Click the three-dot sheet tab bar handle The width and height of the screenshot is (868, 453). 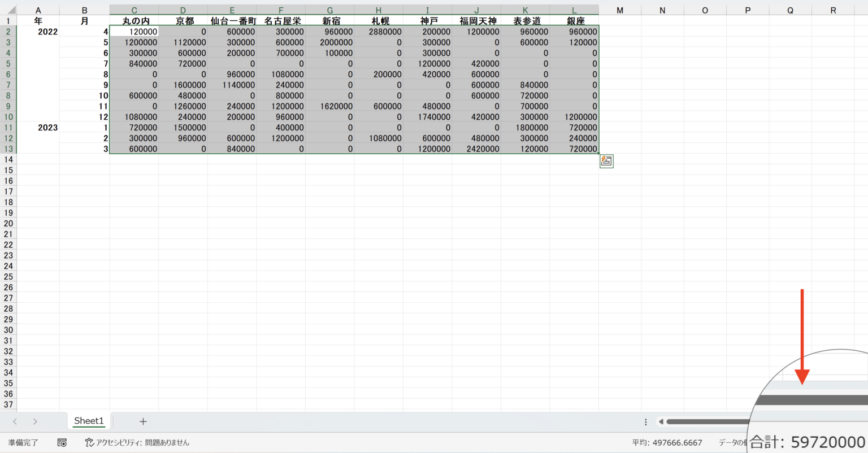point(645,421)
